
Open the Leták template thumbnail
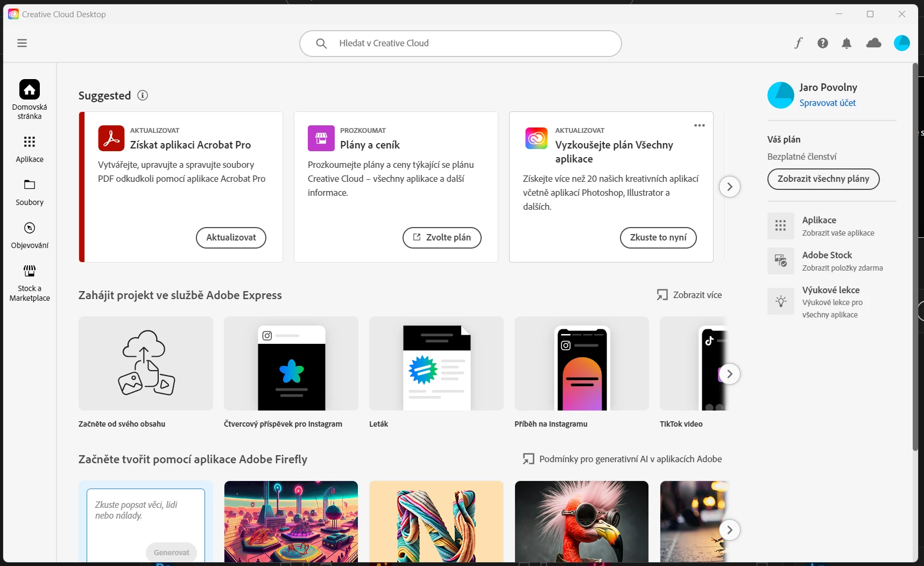point(436,364)
